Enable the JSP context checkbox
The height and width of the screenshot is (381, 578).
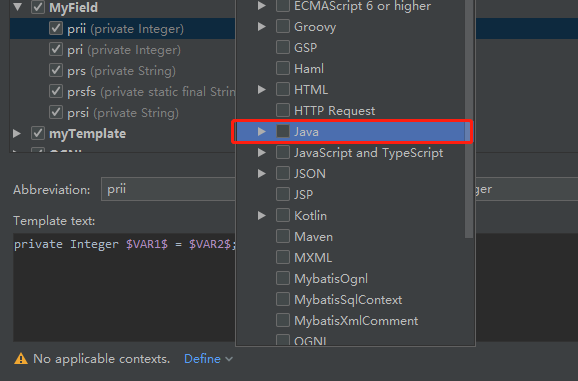pyautogui.click(x=283, y=195)
